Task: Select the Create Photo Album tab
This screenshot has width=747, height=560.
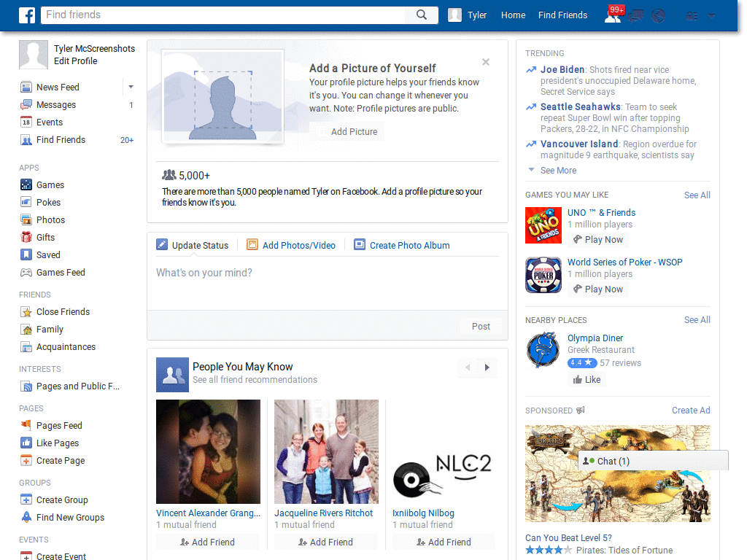Action: point(402,245)
